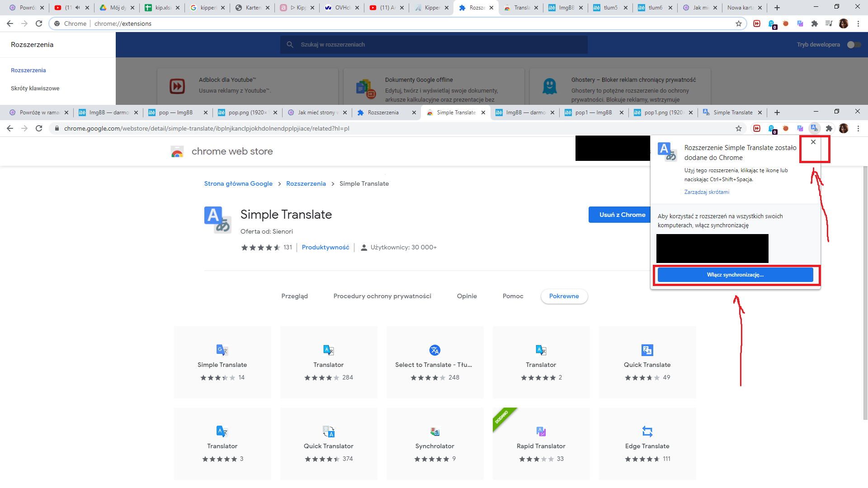The width and height of the screenshot is (868, 488).
Task: Open the profile avatar in the Web Store window
Action: pos(844,128)
